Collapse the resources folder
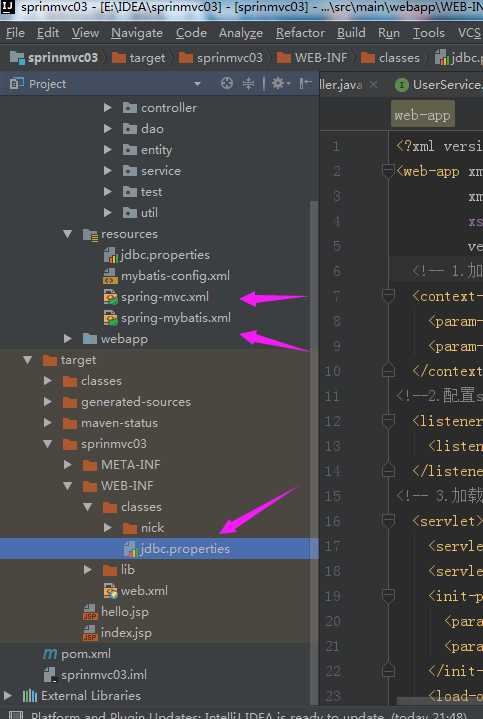This screenshot has width=483, height=719. pos(67,234)
